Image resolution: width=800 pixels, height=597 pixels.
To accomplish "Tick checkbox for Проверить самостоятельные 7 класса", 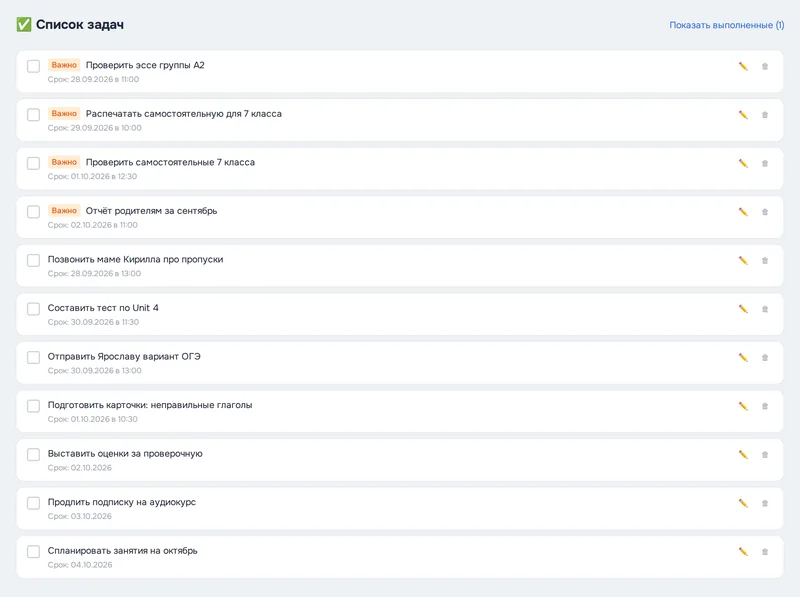I will coord(33,163).
